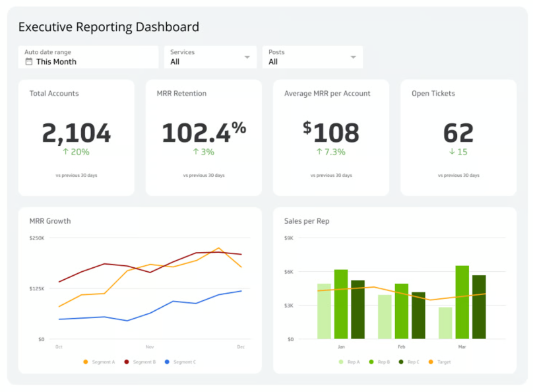Image resolution: width=533 pixels, height=392 pixels.
Task: Click the Rep B bar for Feb
Action: (x=402, y=311)
